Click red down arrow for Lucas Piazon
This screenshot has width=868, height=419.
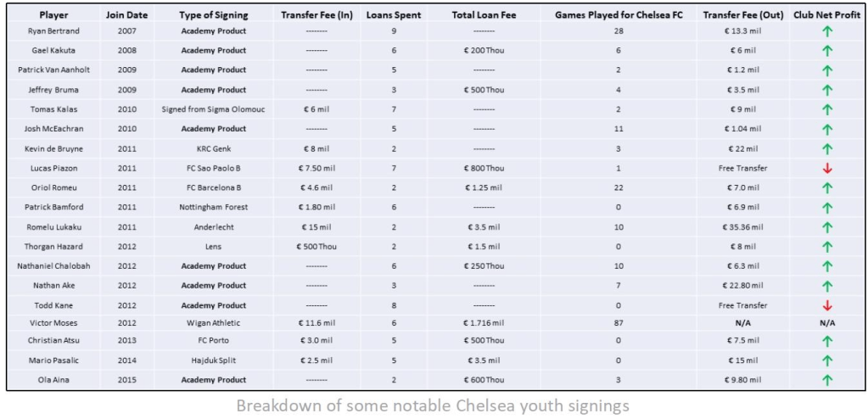[x=827, y=168]
